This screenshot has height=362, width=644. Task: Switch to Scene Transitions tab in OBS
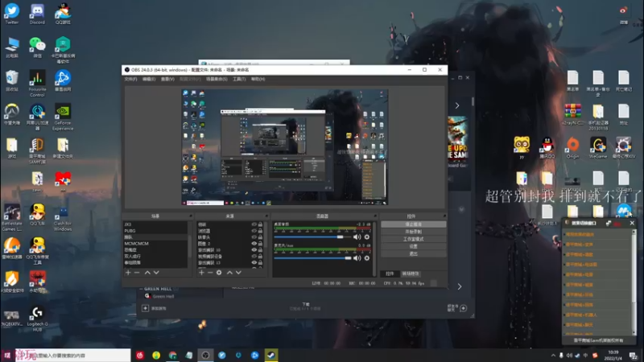[411, 274]
